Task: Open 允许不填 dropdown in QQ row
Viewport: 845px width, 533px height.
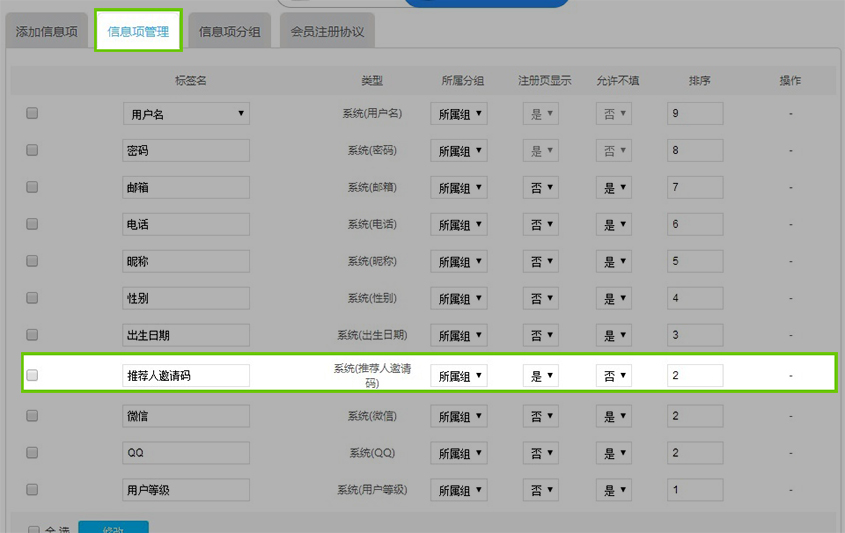Action: tap(614, 453)
